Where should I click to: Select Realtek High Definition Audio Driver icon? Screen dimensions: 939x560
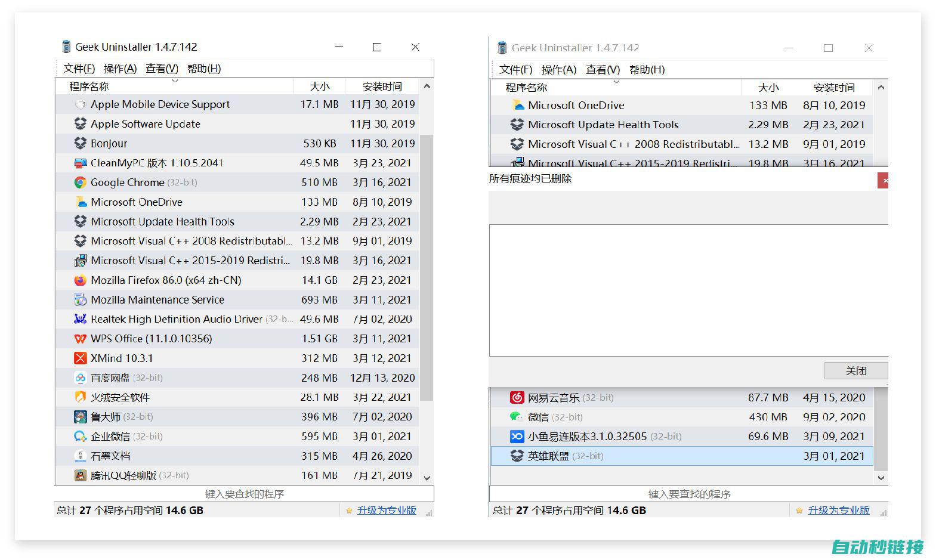[80, 319]
